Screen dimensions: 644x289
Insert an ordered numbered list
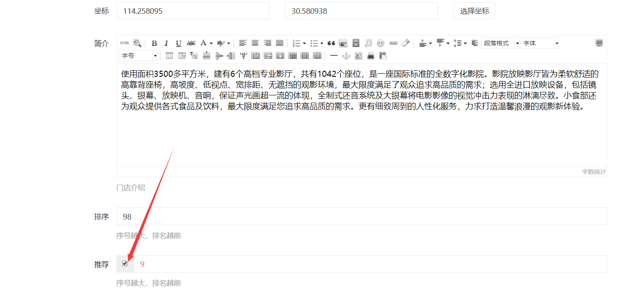(296, 43)
